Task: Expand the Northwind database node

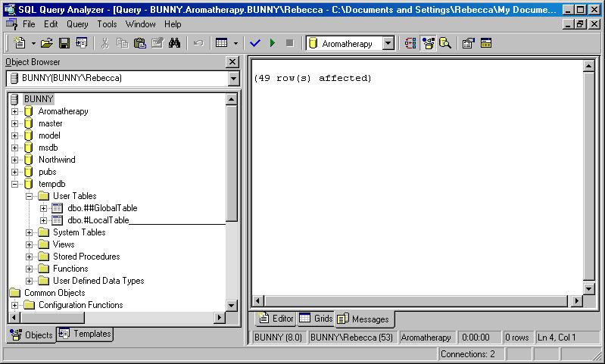Action: tap(14, 160)
